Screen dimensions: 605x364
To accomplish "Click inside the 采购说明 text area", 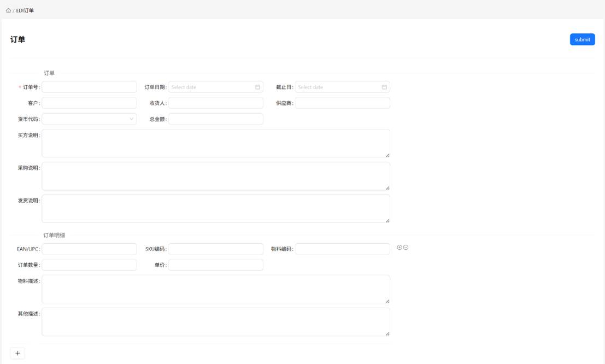I will (216, 176).
